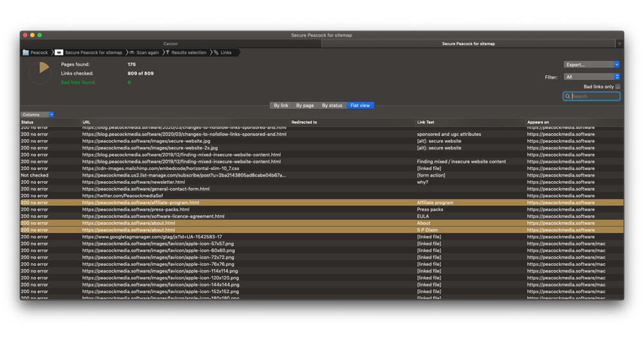Switch to By page view
This screenshot has width=644, height=344.
click(x=305, y=105)
